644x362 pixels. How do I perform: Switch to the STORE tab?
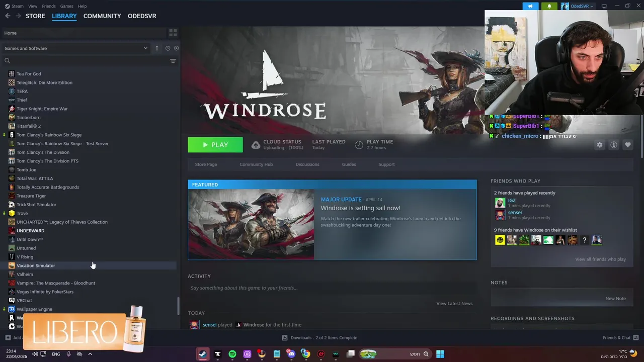35,16
